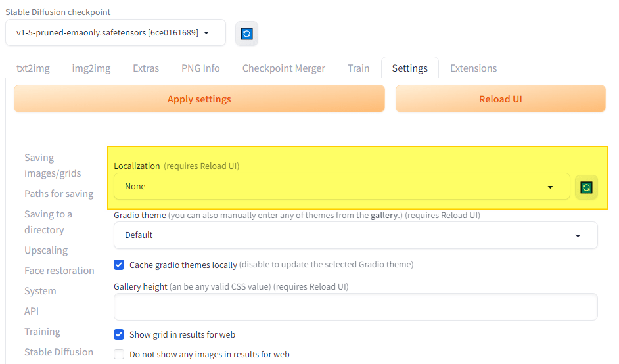
Task: Open the Gradio theme dropdown
Action: coord(355,235)
